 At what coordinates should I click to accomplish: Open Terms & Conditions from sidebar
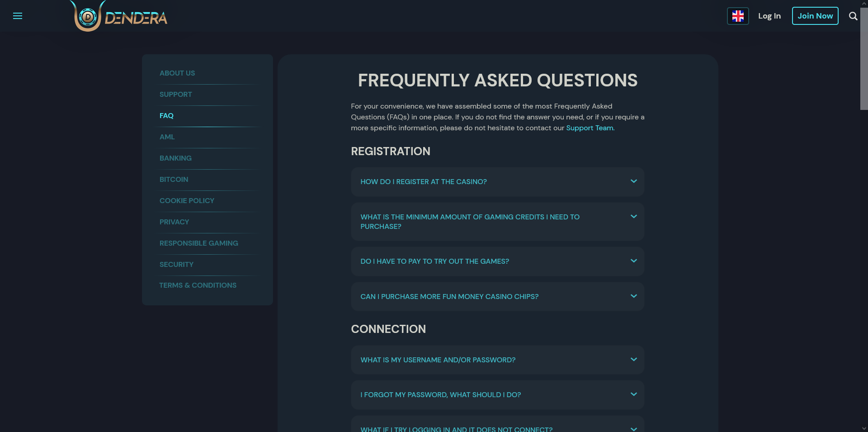pos(198,285)
